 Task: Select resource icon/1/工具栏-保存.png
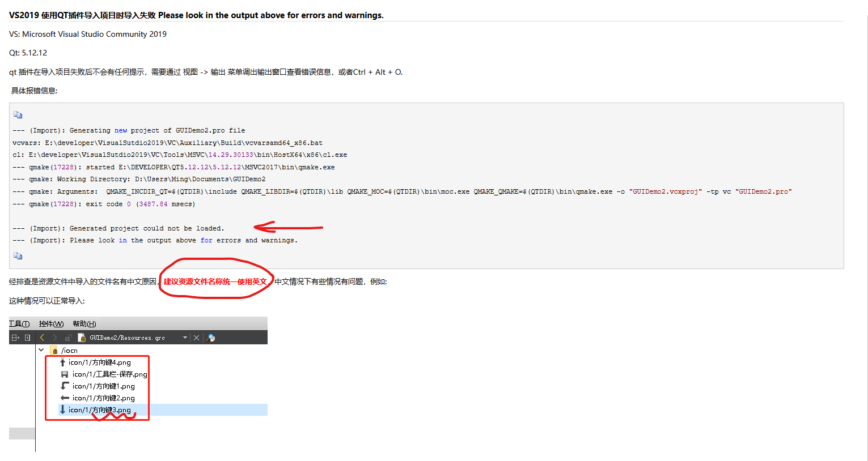tap(110, 374)
